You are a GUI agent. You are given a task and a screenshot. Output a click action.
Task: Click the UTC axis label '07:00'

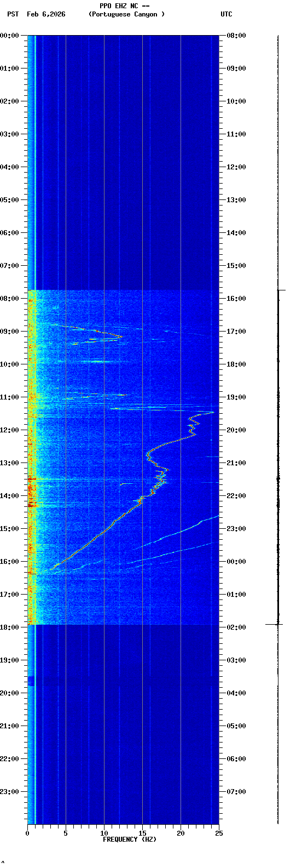tap(236, 792)
